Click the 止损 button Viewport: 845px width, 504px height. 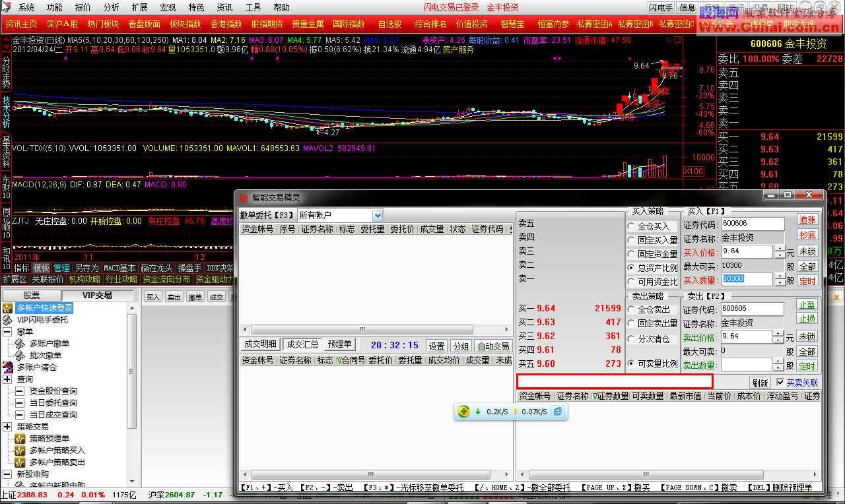tap(807, 319)
